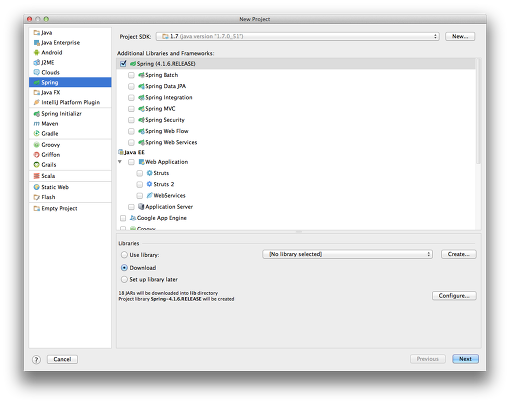510x404 pixels.
Task: Click the Java Enterprise icon in sidebar
Action: tap(37, 43)
